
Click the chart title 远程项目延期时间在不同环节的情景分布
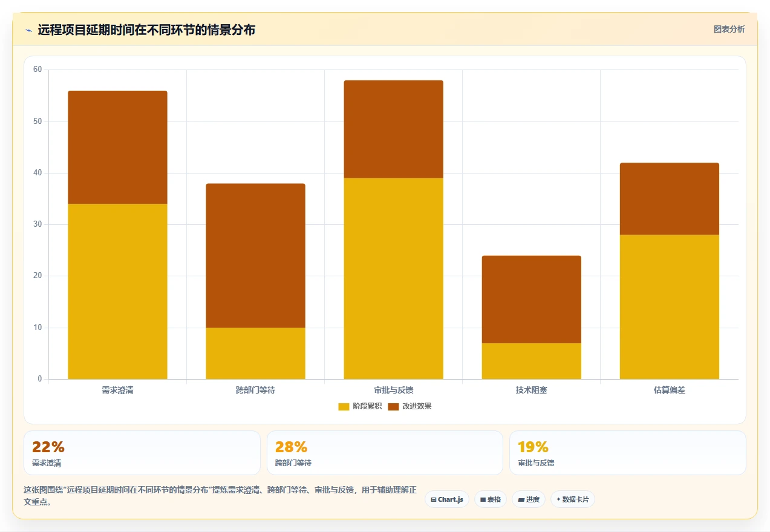(x=146, y=30)
